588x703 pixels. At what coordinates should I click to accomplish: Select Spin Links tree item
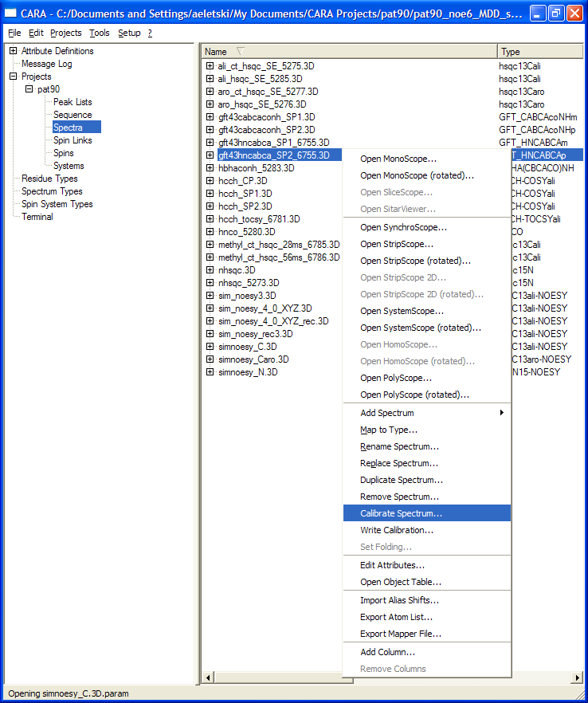pos(73,140)
